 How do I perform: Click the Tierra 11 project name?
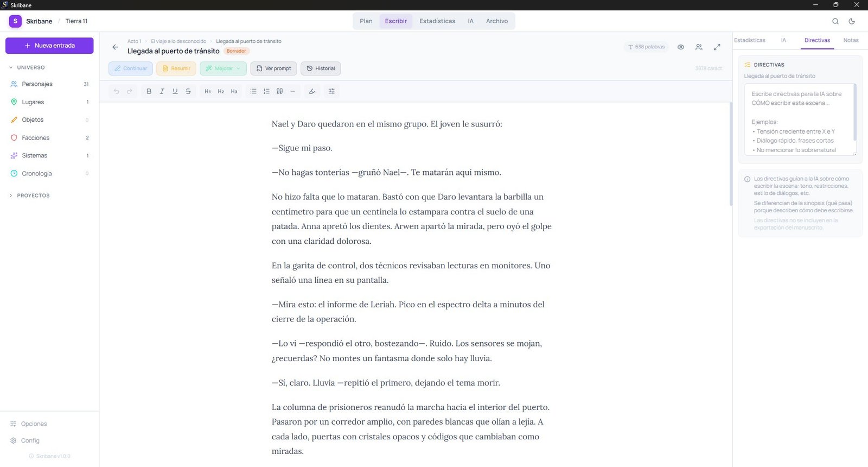click(x=76, y=21)
